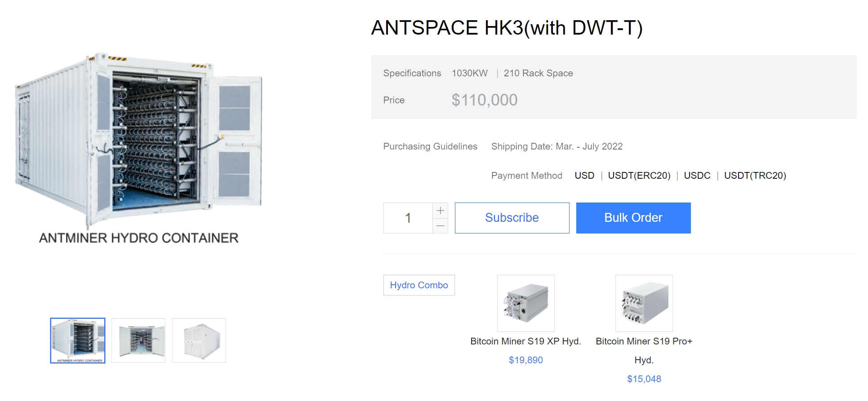Screen dimensions: 868x401
Task: Open the S19 Pro+ Hyd. miner image
Action: [644, 304]
